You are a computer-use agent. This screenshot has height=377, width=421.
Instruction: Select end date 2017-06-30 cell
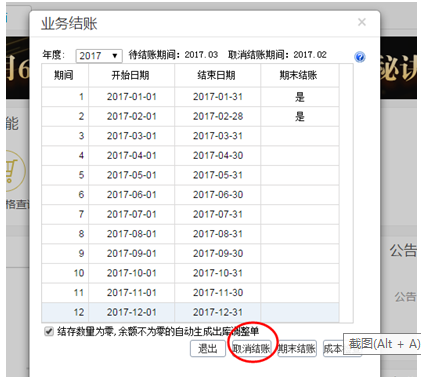pyautogui.click(x=217, y=195)
